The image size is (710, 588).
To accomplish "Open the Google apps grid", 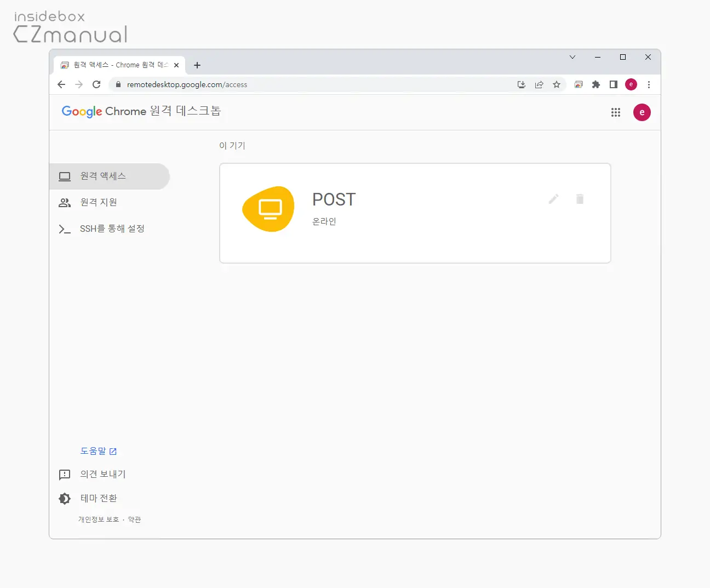I will pos(616,112).
